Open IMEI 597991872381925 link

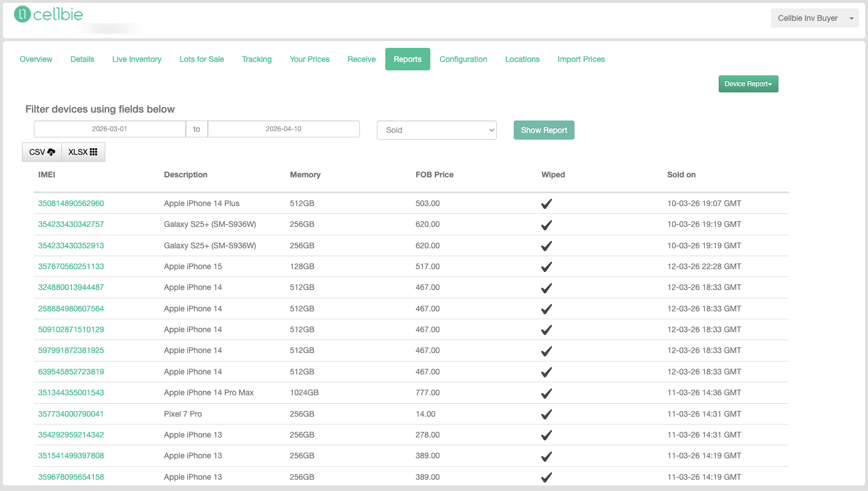pos(71,350)
